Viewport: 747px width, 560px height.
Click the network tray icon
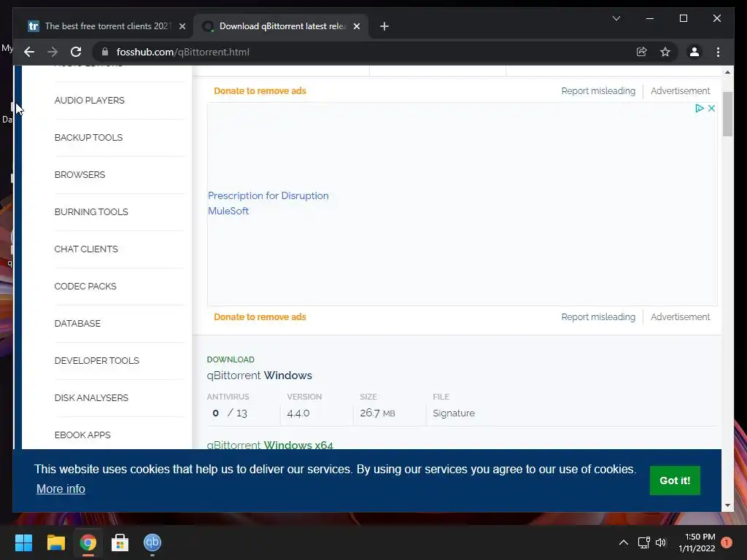coord(644,542)
